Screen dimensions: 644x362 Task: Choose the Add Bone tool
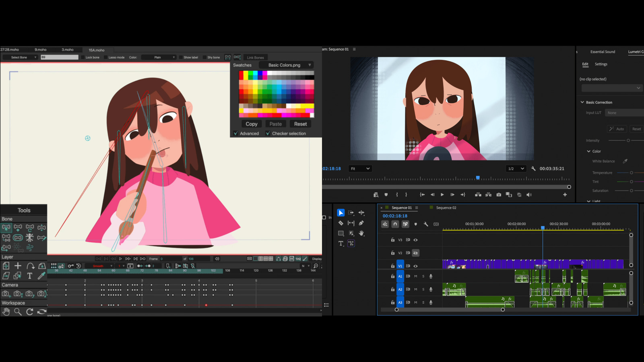[x=18, y=228]
